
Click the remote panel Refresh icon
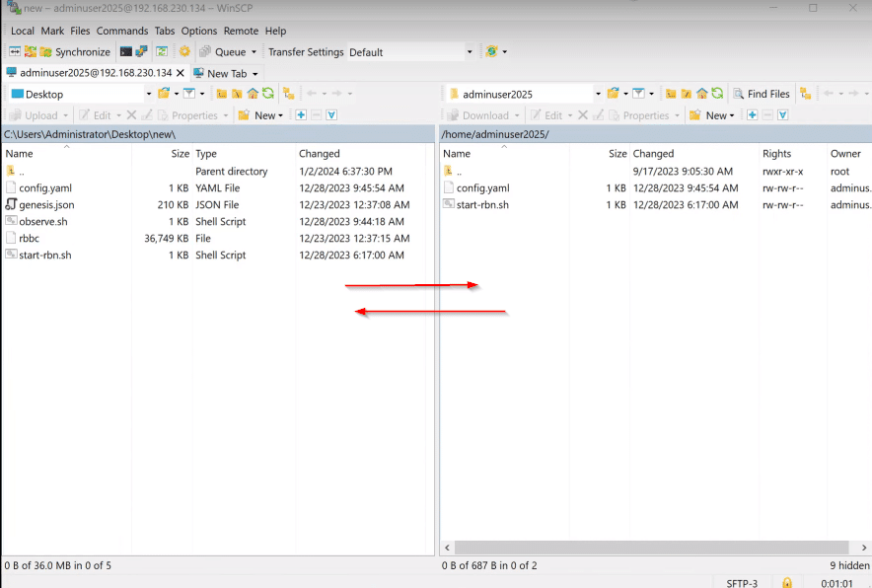click(x=717, y=93)
